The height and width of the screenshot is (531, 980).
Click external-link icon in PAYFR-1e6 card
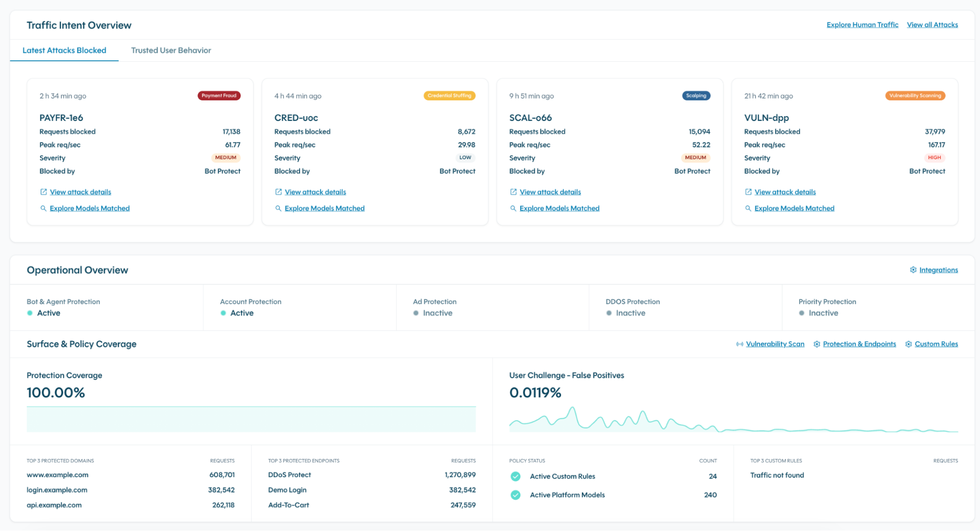tap(43, 192)
